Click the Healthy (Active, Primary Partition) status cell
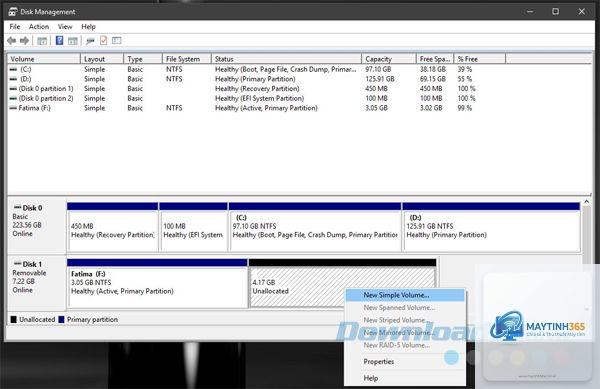 pyautogui.click(x=266, y=108)
